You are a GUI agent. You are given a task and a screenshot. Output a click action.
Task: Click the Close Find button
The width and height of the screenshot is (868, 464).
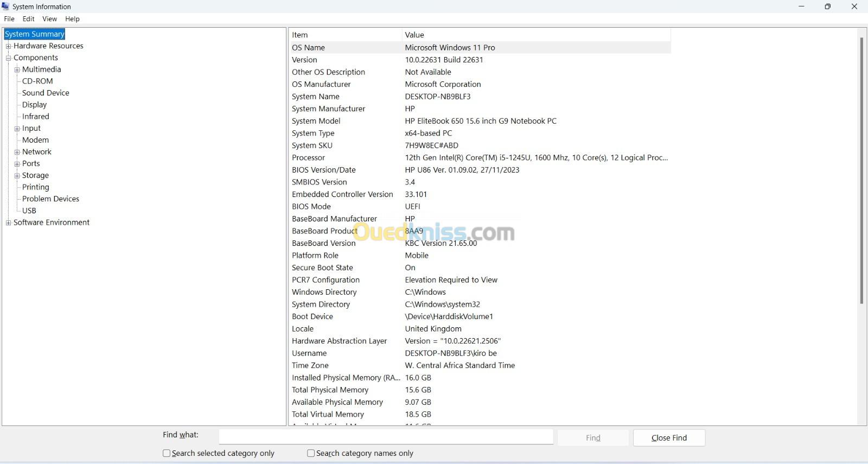(x=669, y=438)
